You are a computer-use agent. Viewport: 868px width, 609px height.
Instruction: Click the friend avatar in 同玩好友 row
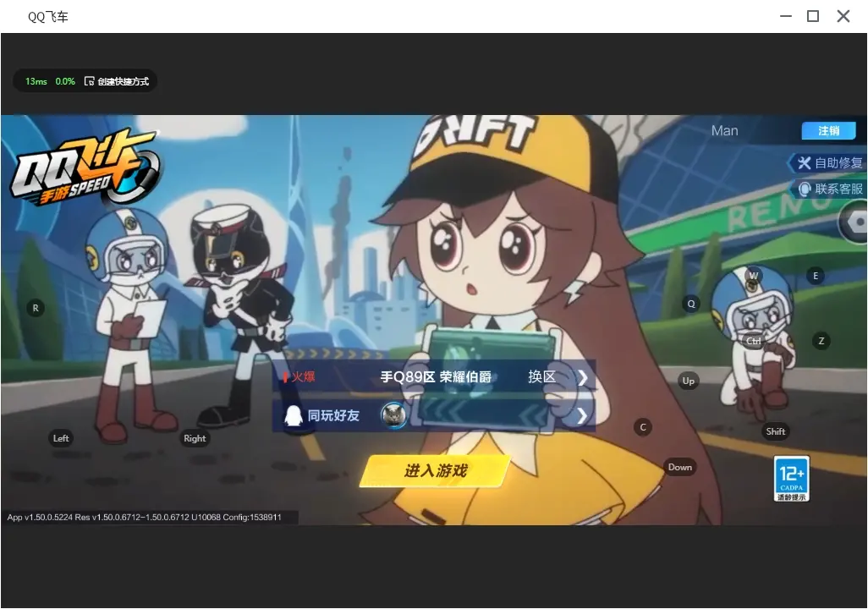(393, 414)
